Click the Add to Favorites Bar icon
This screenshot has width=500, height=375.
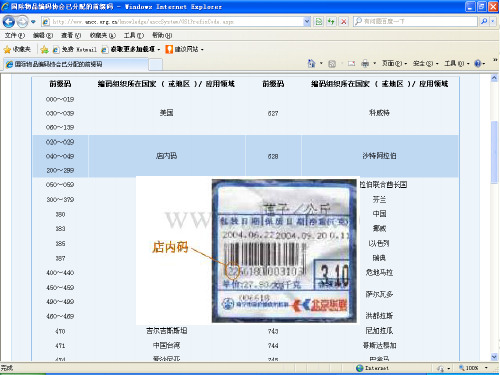point(44,50)
